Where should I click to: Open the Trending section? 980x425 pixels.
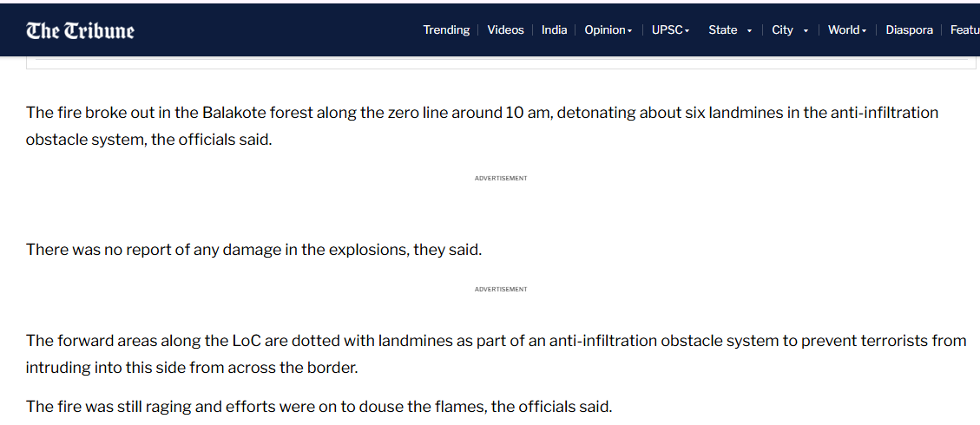tap(446, 30)
